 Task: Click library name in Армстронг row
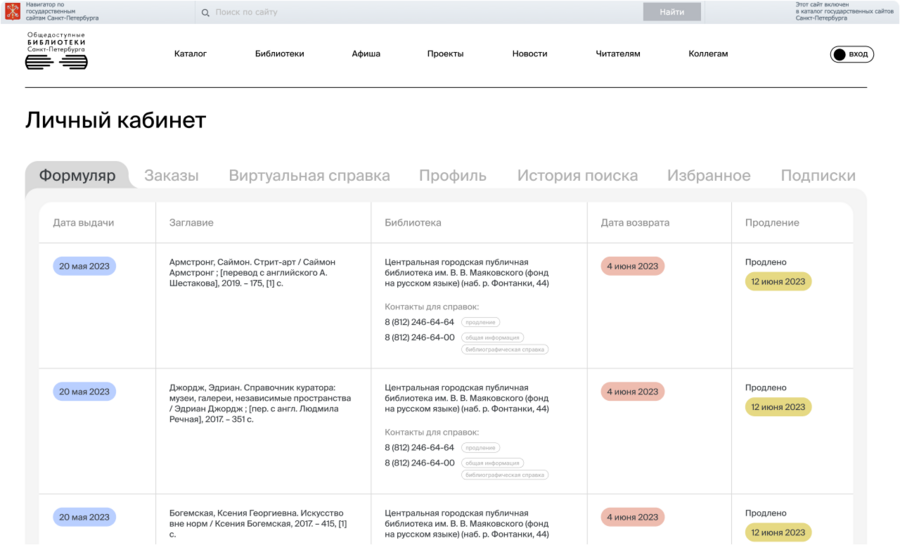pos(467,272)
